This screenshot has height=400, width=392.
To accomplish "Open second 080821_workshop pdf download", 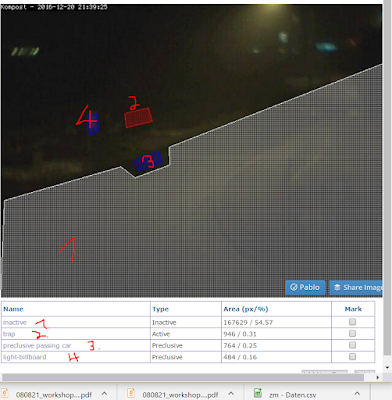I will (x=180, y=395).
